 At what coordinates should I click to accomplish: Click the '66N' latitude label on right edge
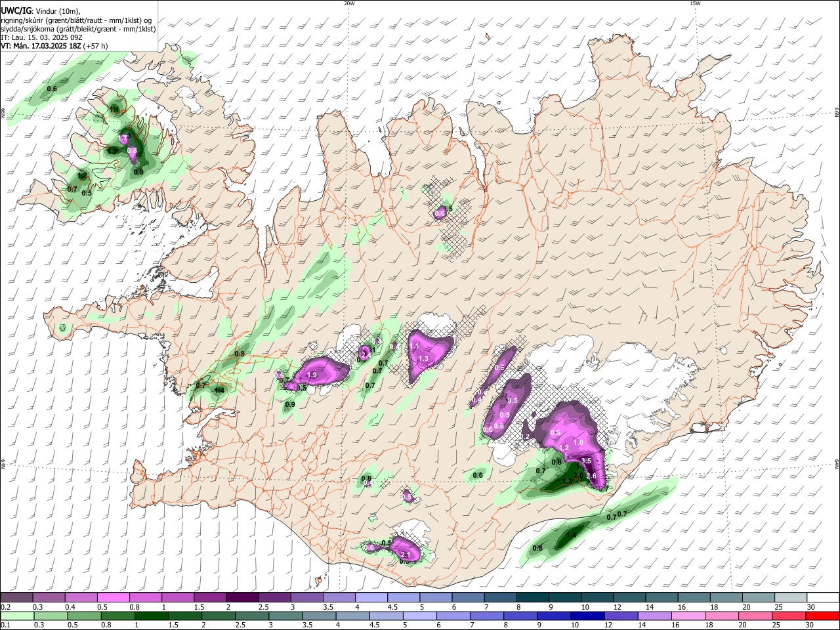pyautogui.click(x=837, y=113)
